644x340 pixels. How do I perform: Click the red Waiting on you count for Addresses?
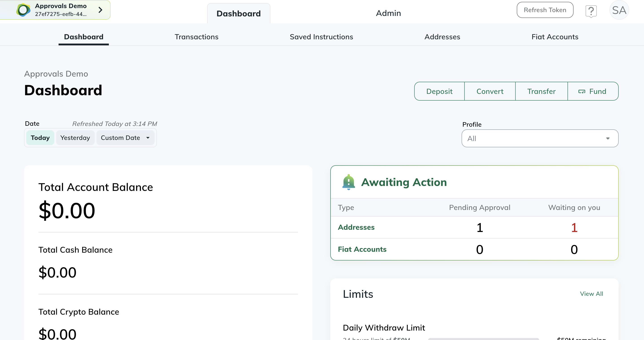click(x=574, y=227)
